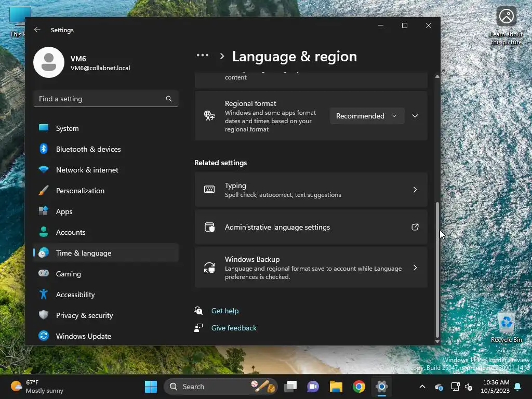This screenshot has height=399, width=532.
Task: Open the Recommended regional format dropdown
Action: (367, 116)
